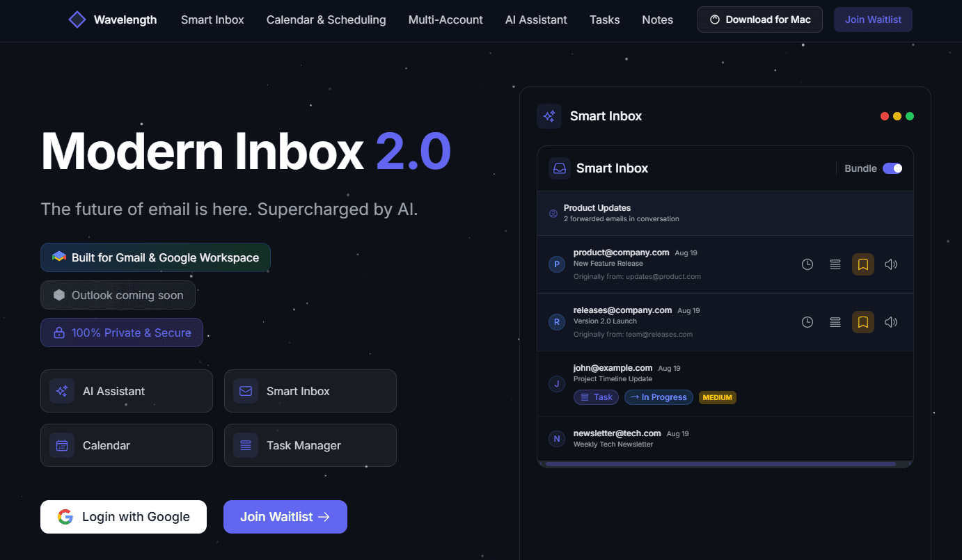Click the Wavelength diamond logo icon
This screenshot has height=560, width=962.
[77, 19]
